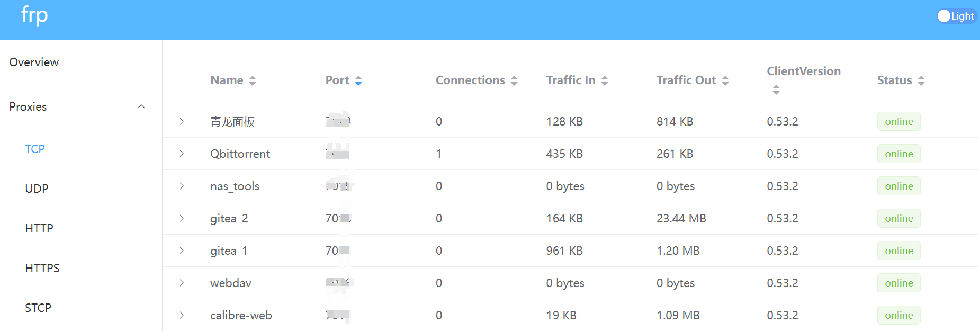Sort by Connections sort icon

click(x=514, y=80)
